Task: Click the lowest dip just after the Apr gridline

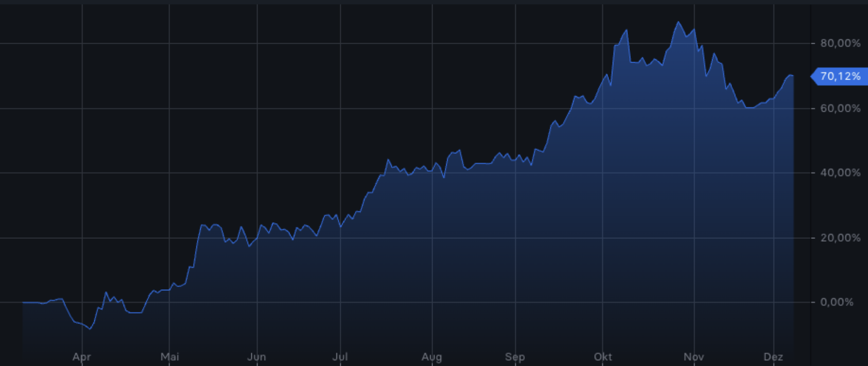Action: coord(90,329)
